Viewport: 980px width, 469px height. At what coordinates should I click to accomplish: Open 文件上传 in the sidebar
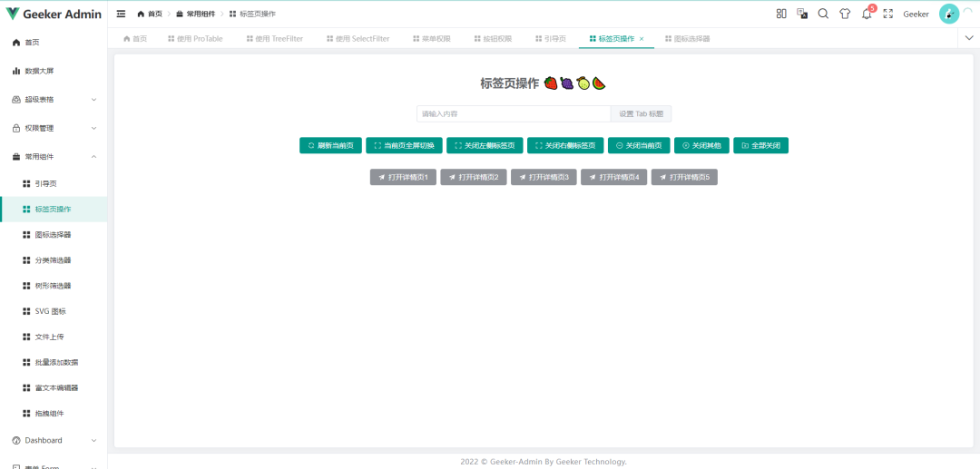tap(54, 337)
